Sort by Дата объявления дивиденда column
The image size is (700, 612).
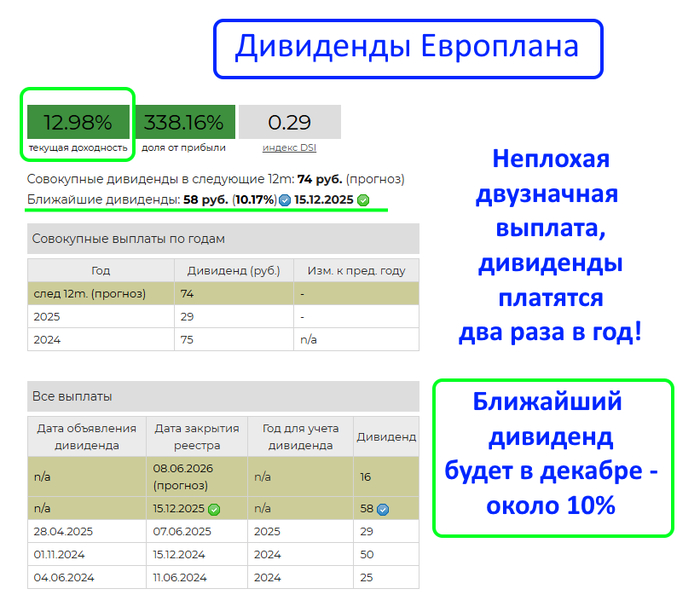click(86, 436)
